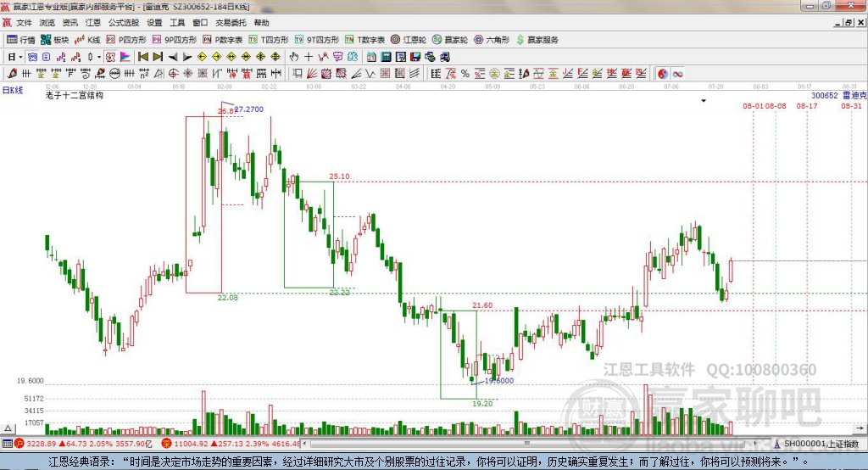
Task: Click the scrollbar left arrow at bottom
Action: coord(305,444)
